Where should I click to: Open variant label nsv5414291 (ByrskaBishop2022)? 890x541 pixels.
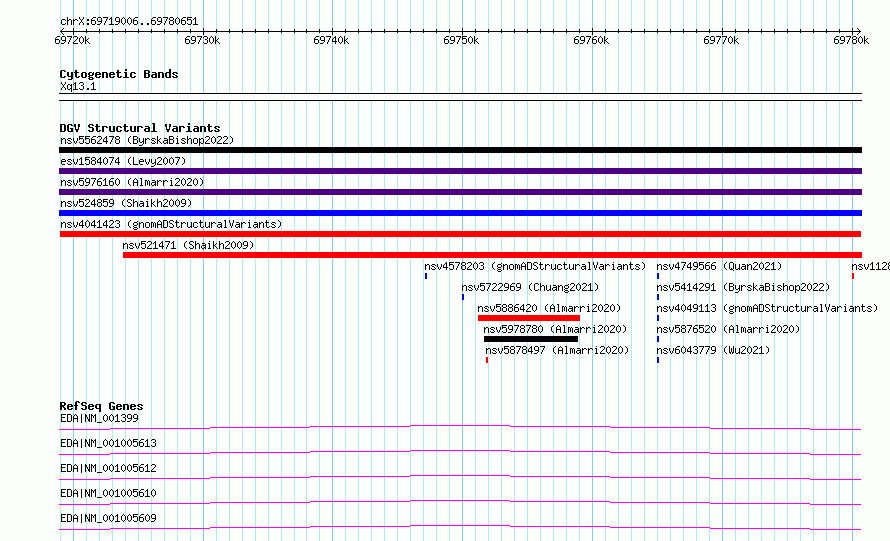pyautogui.click(x=743, y=287)
